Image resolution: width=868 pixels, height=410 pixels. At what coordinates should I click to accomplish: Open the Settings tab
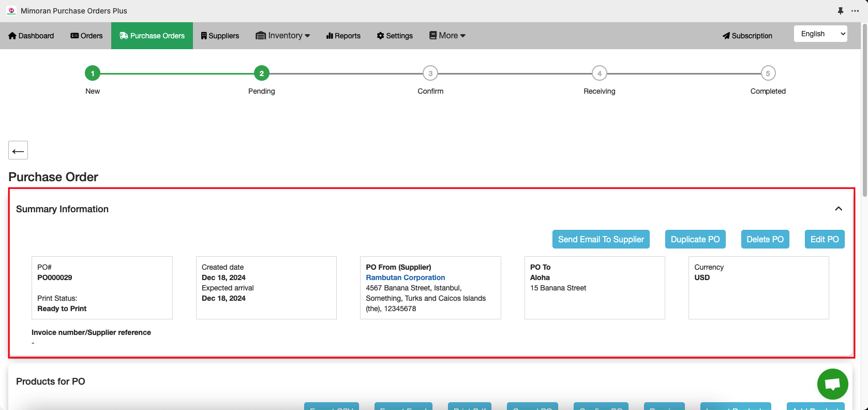(395, 36)
